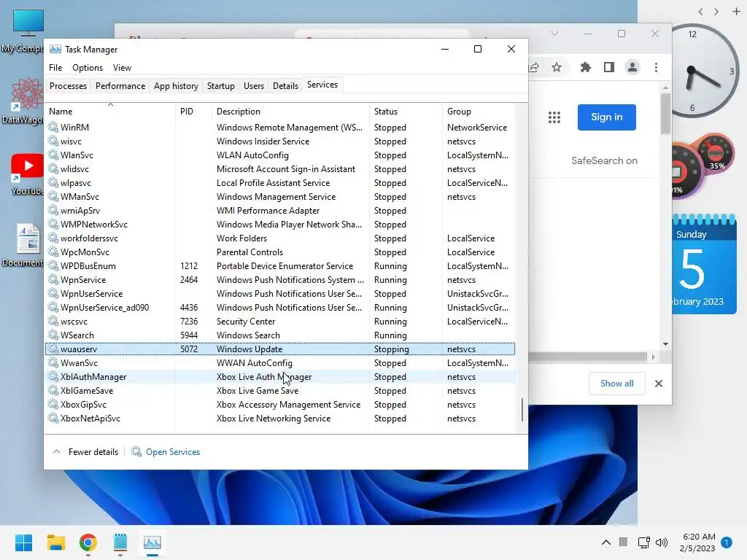The height and width of the screenshot is (560, 747).
Task: Click SafeSearch on link in Chrome
Action: (x=604, y=160)
